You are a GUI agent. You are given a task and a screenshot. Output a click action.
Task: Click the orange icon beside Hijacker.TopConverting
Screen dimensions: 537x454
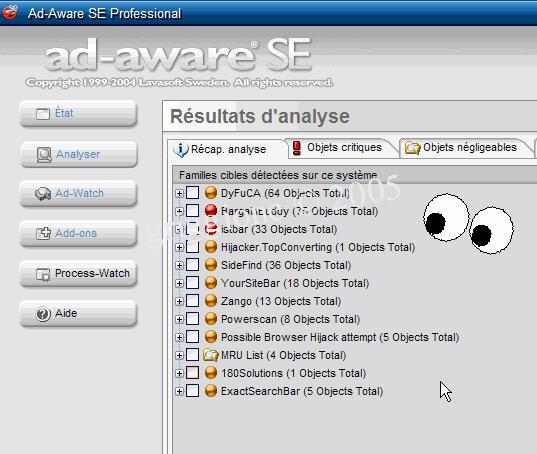click(x=211, y=247)
